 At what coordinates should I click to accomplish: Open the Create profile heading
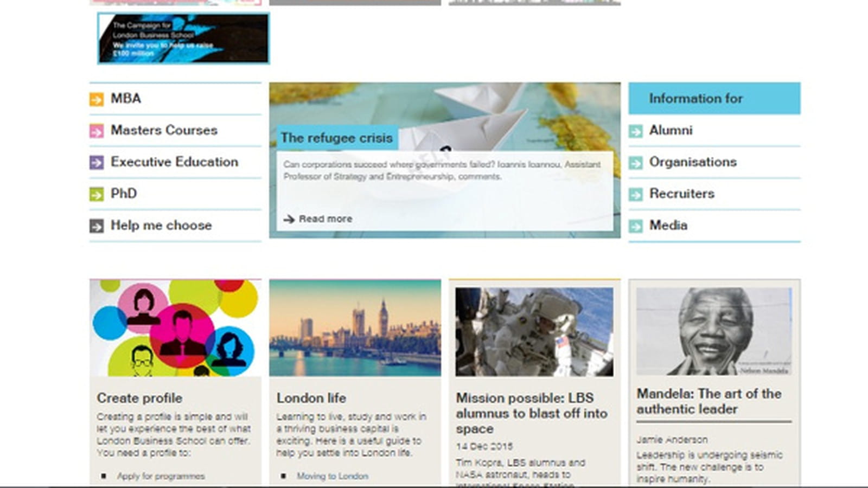pos(139,398)
